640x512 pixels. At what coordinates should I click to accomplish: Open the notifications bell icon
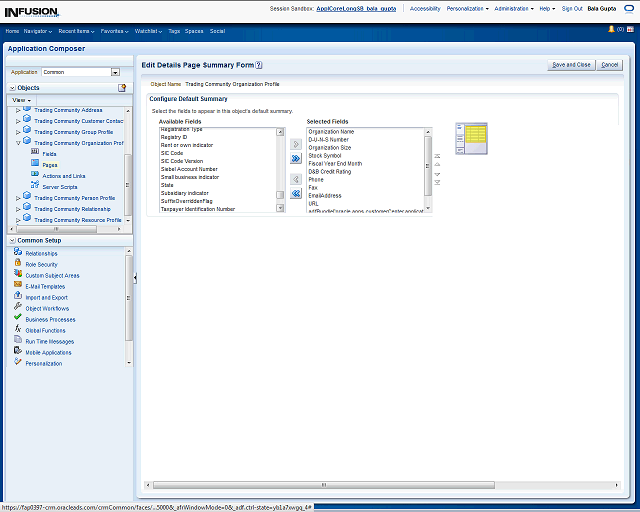click(610, 30)
